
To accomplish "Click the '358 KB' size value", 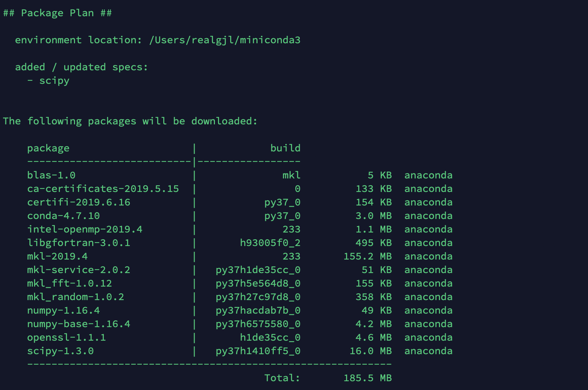I will pyautogui.click(x=374, y=297).
